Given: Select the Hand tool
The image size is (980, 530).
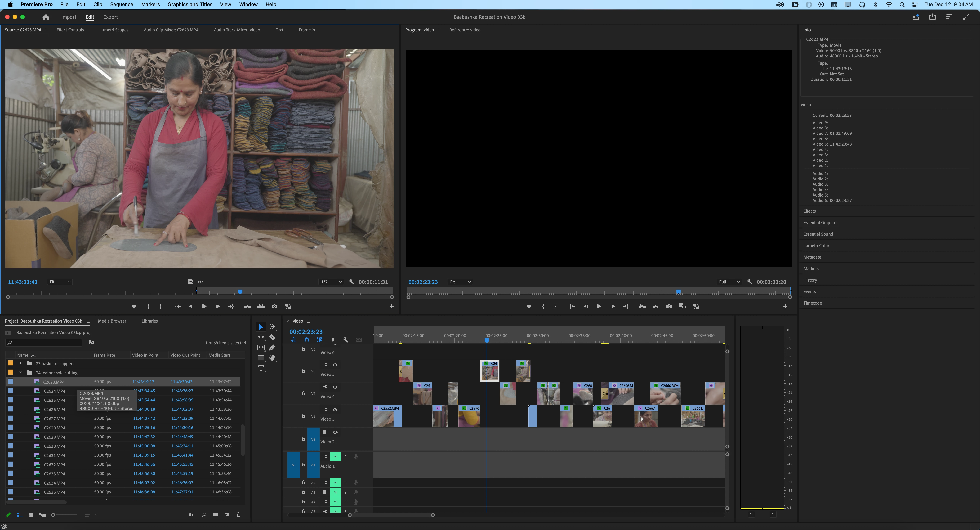Looking at the screenshot, I should coord(272,358).
